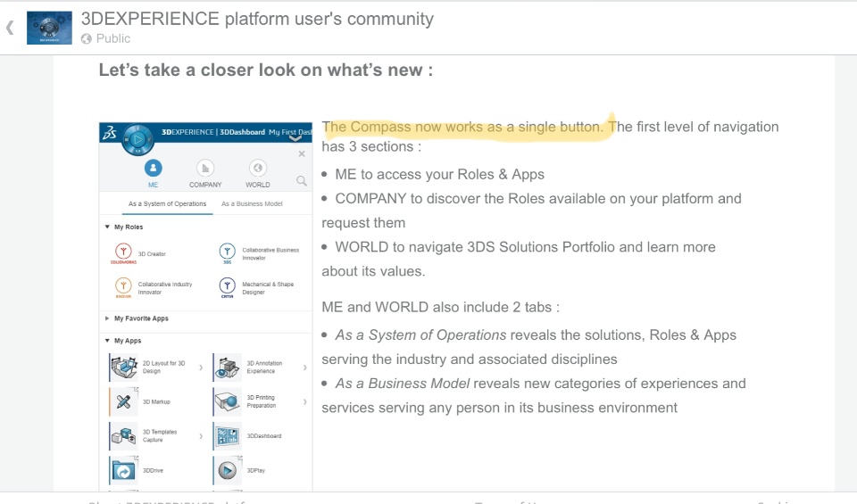Switch to As a System of Operations tab
This screenshot has width=857, height=504.
[167, 203]
